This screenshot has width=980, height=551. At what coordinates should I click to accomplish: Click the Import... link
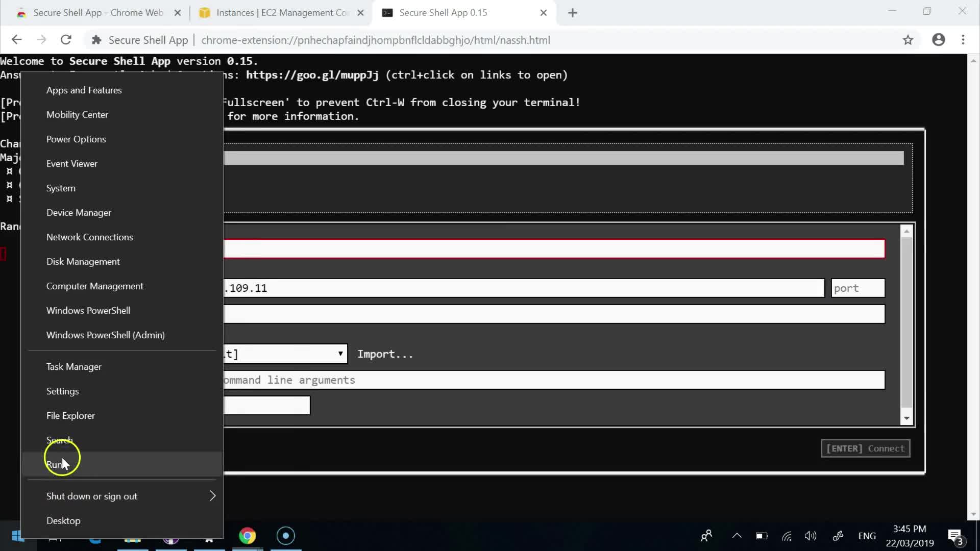[385, 354]
